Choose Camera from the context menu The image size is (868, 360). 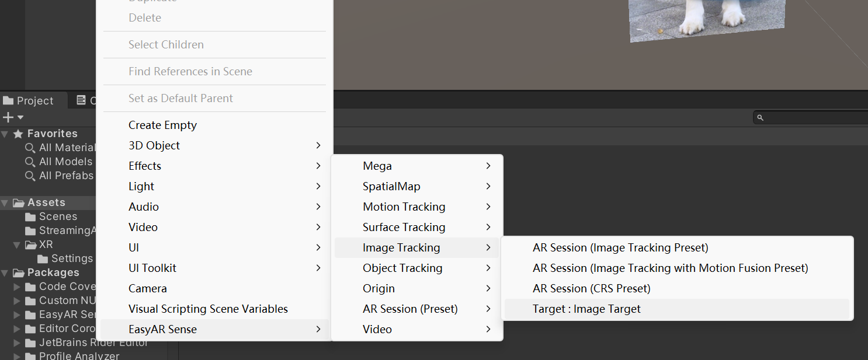coord(214,289)
